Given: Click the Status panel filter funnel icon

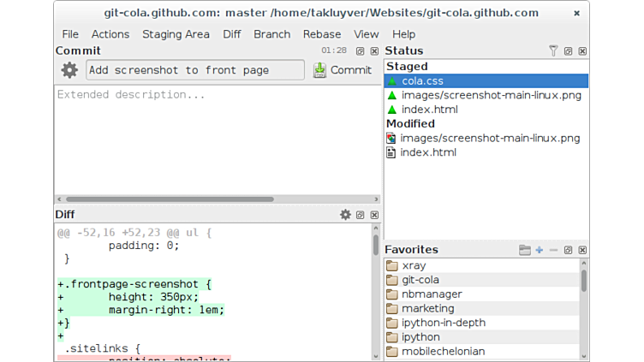Looking at the screenshot, I should (x=553, y=51).
